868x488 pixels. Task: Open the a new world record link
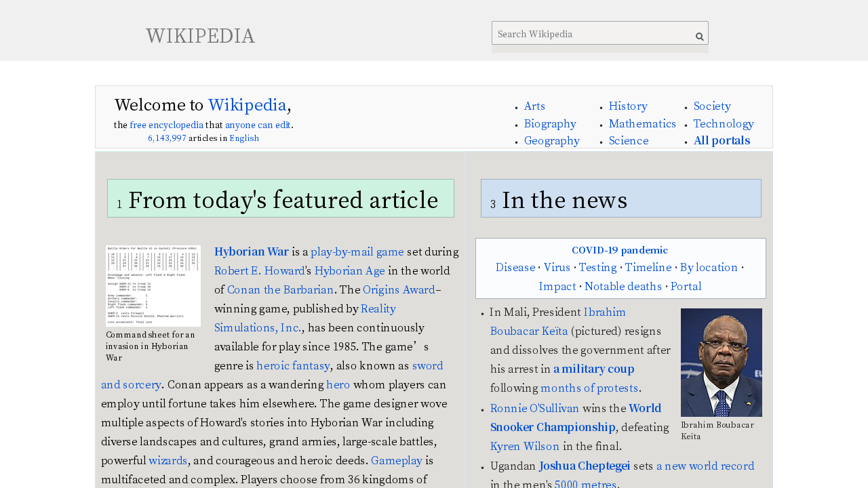705,466
